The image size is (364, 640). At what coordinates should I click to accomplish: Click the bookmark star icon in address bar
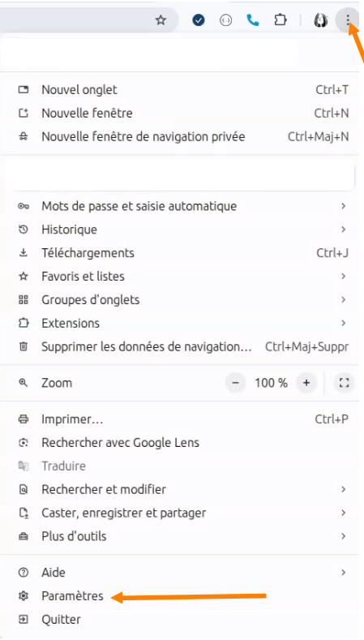tap(161, 20)
